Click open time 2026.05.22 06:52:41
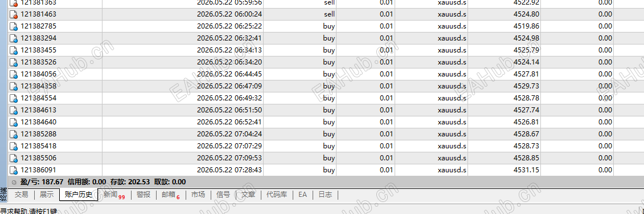 (x=229, y=122)
